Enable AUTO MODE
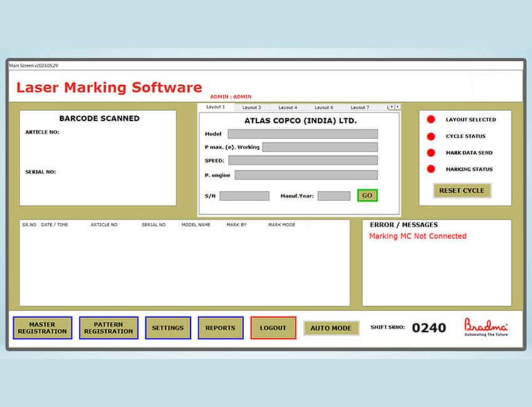Viewport: 532px width, 407px height. click(x=330, y=327)
